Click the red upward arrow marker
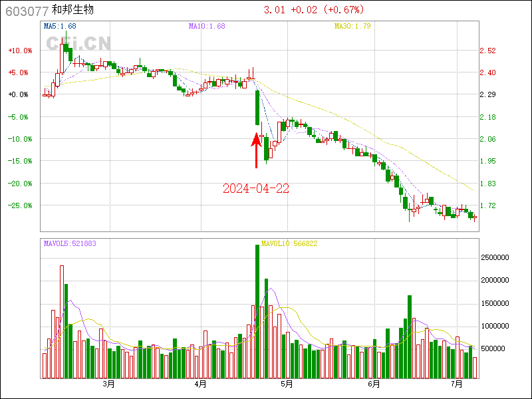Image resolution: width=532 pixels, height=399 pixels. (257, 150)
